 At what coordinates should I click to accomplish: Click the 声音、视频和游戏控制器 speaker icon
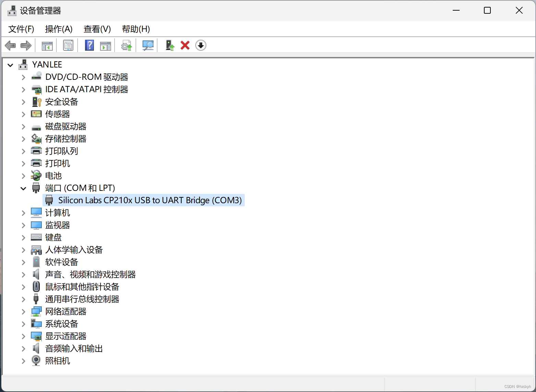point(36,274)
